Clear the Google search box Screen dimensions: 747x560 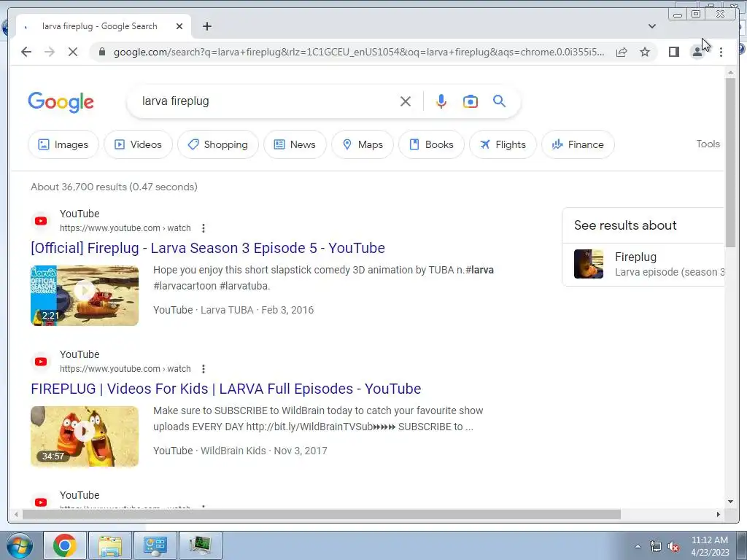point(406,101)
